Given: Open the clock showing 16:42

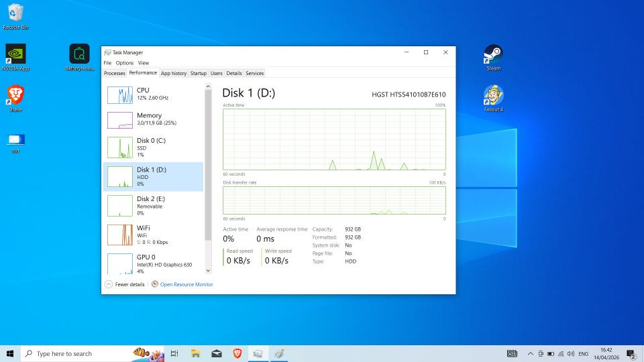Looking at the screenshot, I should [x=606, y=353].
